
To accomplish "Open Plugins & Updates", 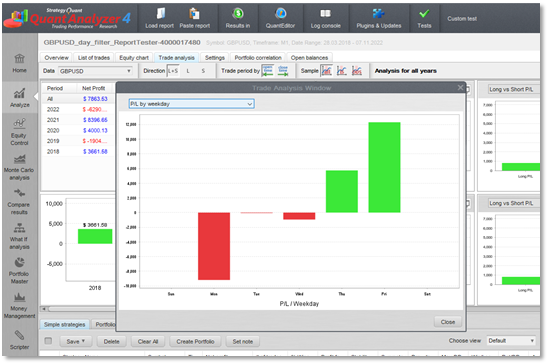I will tap(379, 18).
